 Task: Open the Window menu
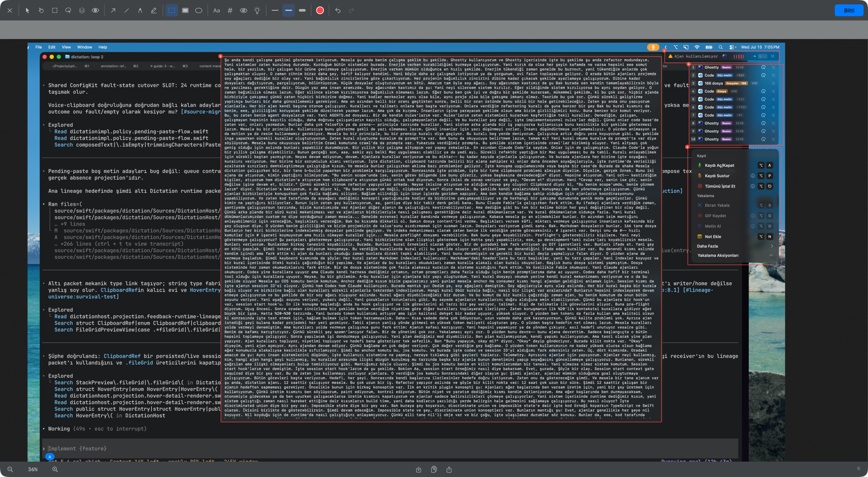coord(85,47)
